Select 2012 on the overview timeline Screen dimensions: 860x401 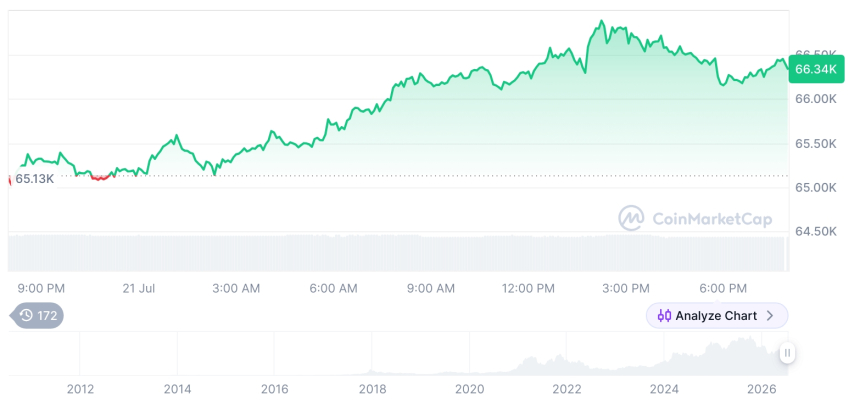click(x=80, y=389)
